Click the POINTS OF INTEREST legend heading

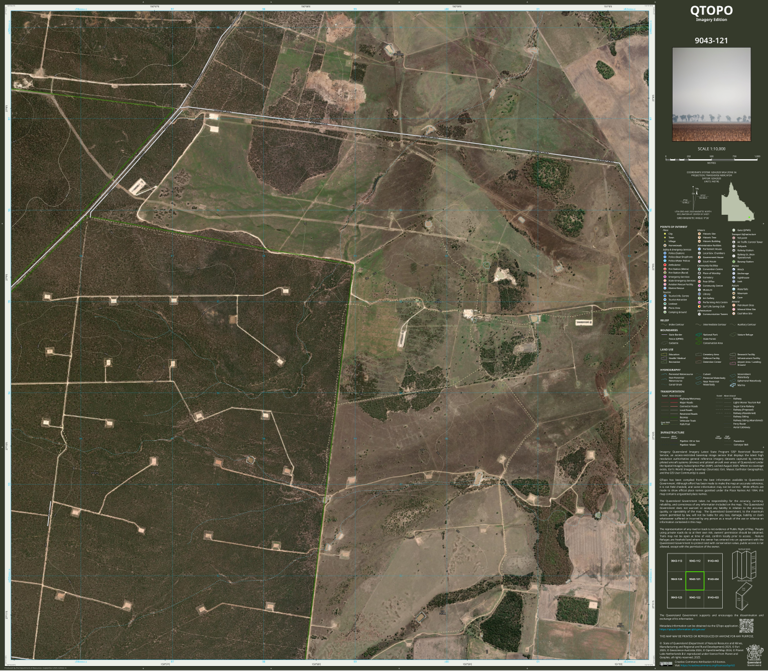(673, 227)
